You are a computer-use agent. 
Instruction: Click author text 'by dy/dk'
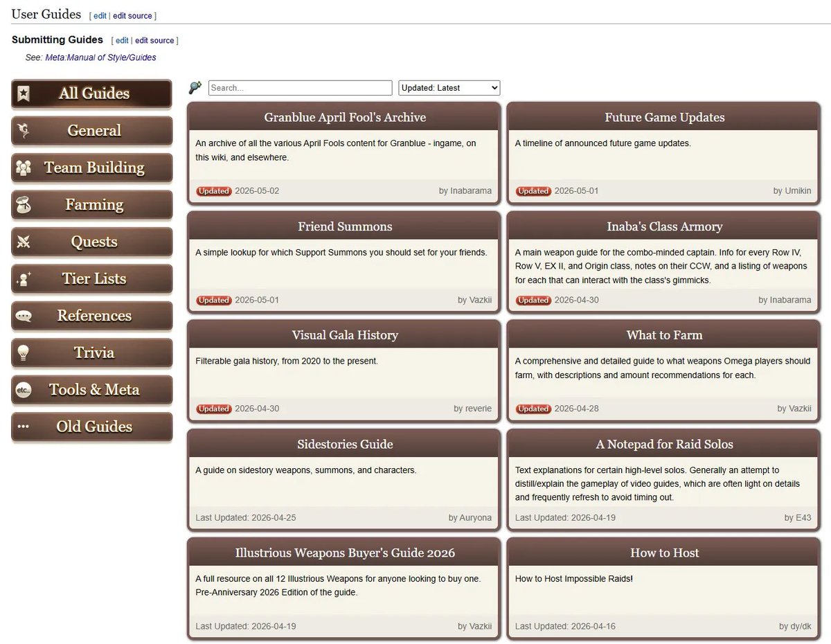click(794, 626)
